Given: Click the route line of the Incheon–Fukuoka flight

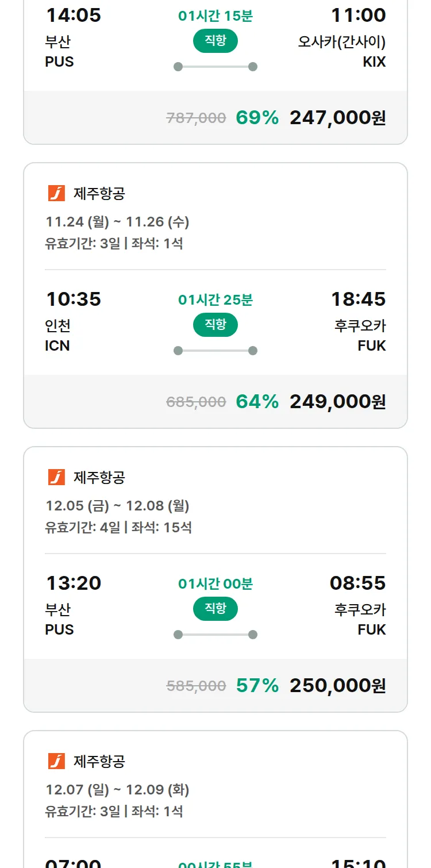Looking at the screenshot, I should tap(215, 351).
